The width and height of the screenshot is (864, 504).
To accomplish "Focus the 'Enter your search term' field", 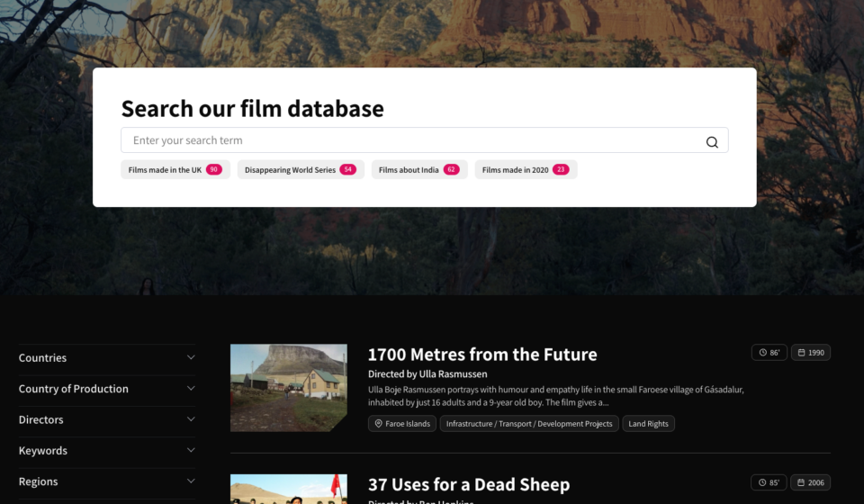I will pyautogui.click(x=424, y=139).
